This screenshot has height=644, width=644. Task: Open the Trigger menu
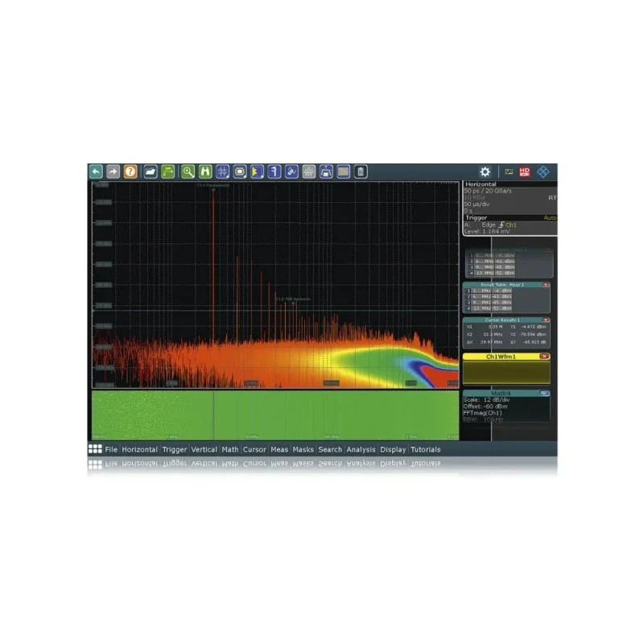(x=174, y=449)
